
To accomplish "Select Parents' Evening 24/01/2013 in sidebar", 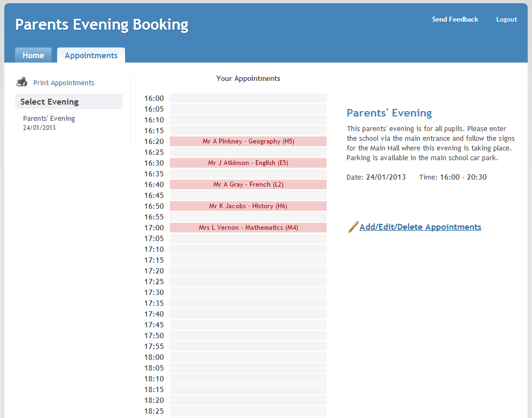I will tap(49, 122).
